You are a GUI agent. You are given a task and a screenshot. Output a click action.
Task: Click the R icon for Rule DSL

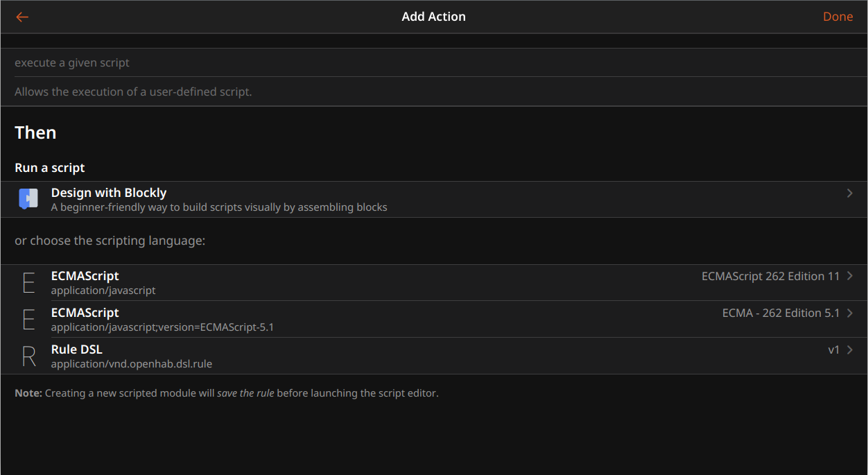28,356
